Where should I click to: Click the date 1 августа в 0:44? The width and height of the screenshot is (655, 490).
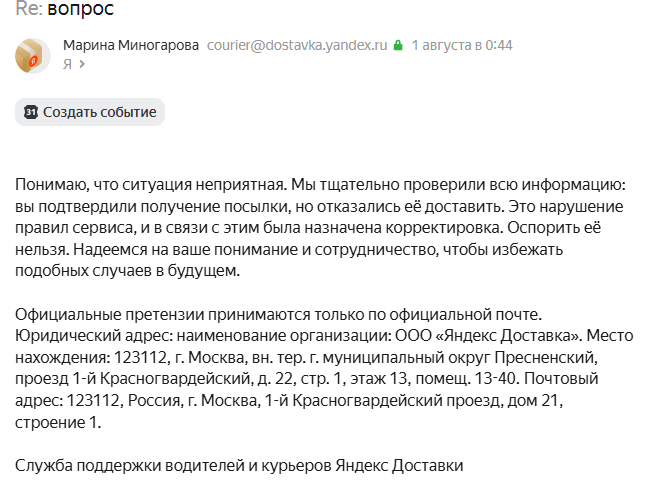(462, 45)
